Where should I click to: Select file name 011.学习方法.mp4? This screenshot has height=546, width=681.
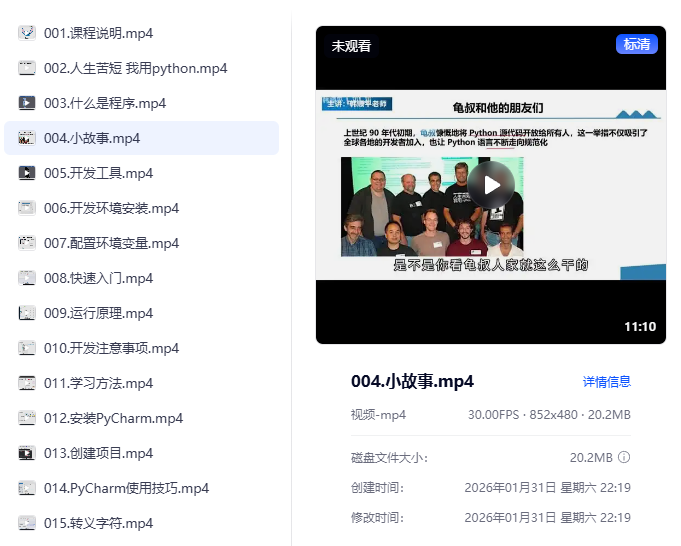[x=99, y=383]
